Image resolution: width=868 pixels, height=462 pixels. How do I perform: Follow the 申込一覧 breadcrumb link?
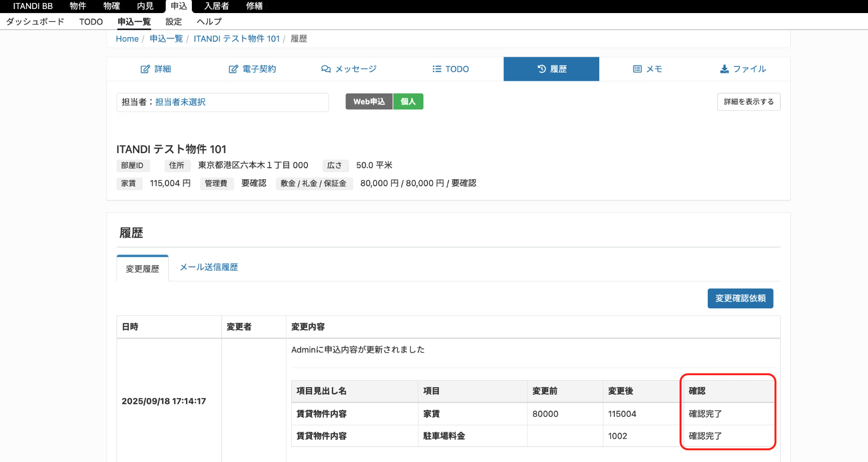point(166,39)
